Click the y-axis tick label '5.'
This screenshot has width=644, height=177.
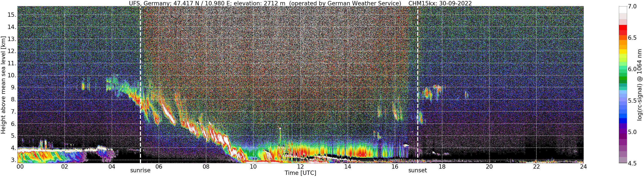[x=14, y=136]
